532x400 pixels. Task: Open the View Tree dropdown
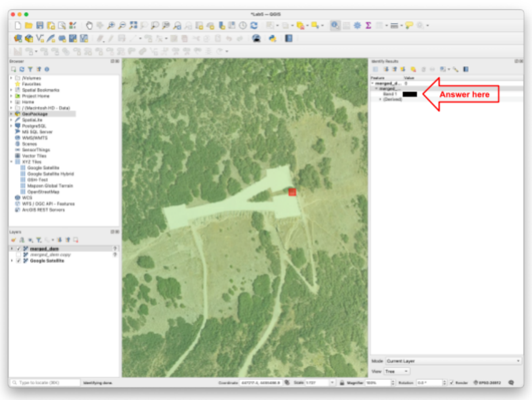tap(397, 371)
